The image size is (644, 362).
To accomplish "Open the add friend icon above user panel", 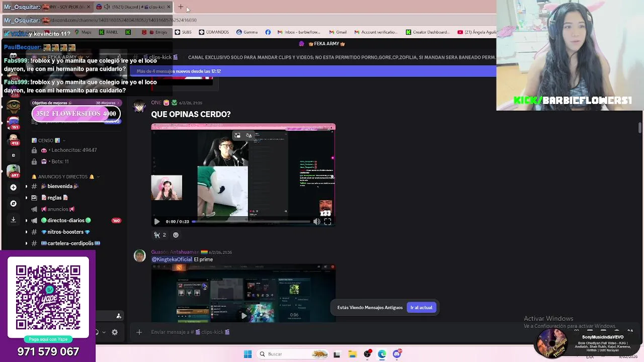I will pyautogui.click(x=119, y=316).
